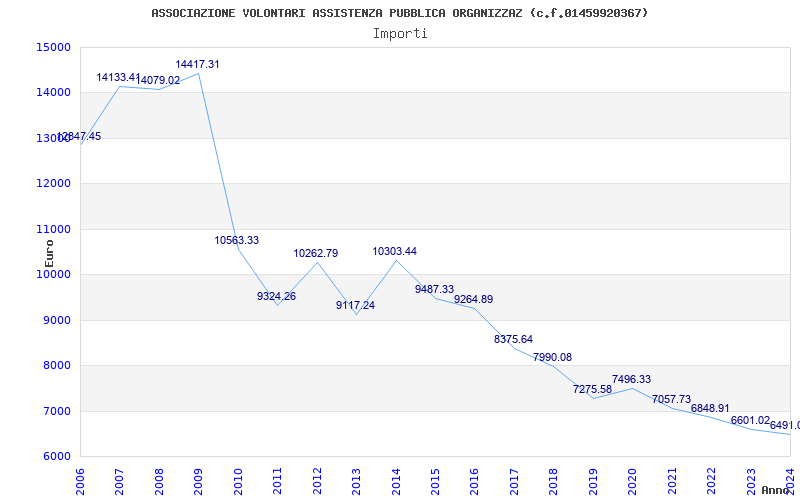Click the 2011 year axis label
This screenshot has height=500, width=800.
click(277, 480)
